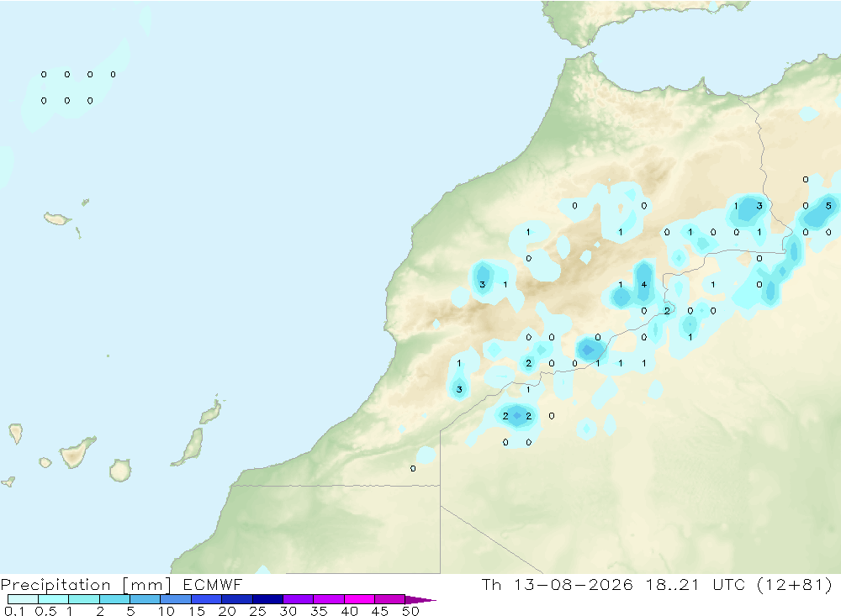This screenshot has width=841, height=616.
Task: Click the "15" legend tick label
Action: [197, 611]
